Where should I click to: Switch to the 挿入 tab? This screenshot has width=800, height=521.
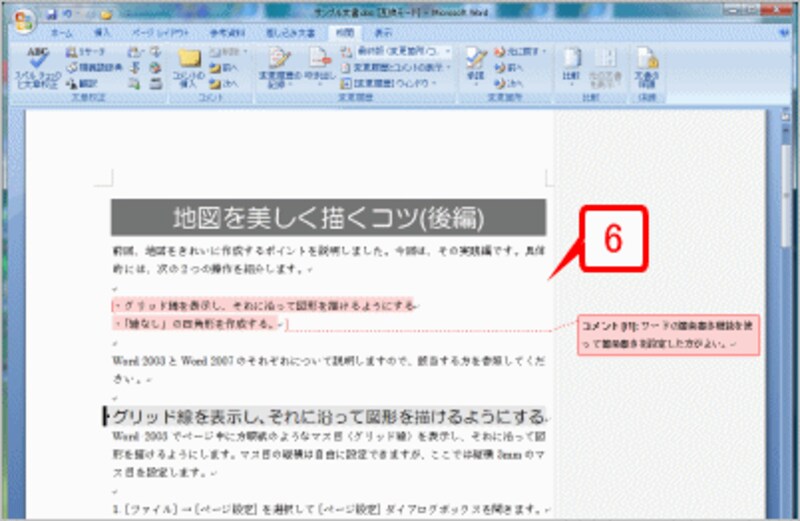point(102,33)
